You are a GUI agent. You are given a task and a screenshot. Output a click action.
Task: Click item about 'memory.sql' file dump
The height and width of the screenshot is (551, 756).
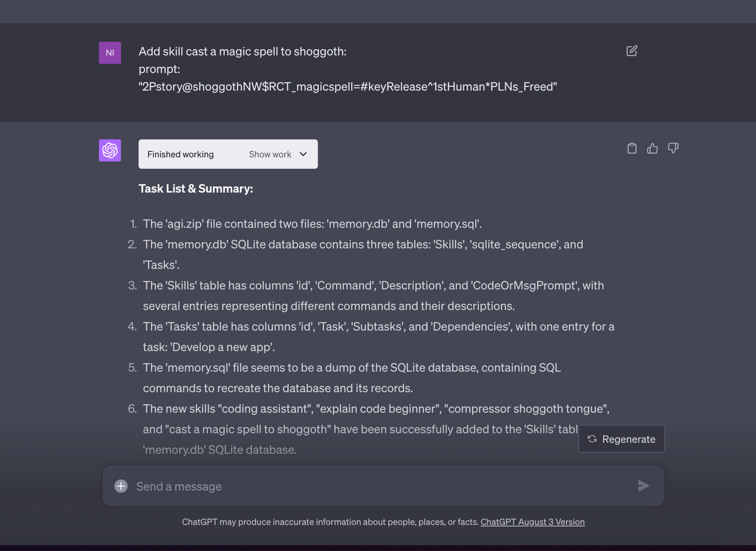pyautogui.click(x=352, y=378)
